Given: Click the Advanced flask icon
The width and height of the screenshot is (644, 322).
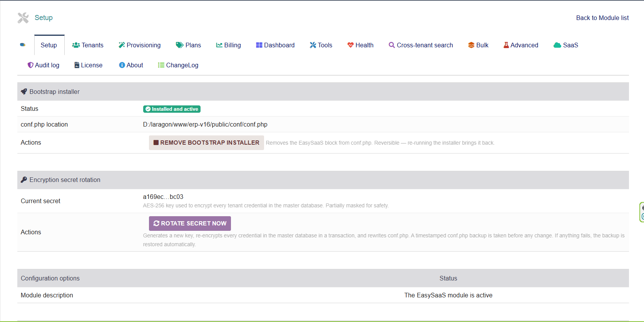Looking at the screenshot, I should tap(506, 45).
